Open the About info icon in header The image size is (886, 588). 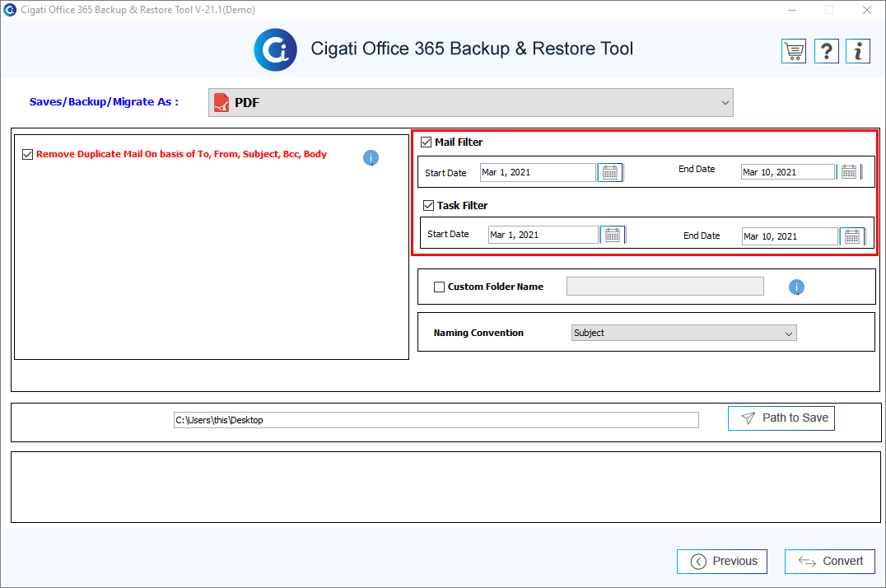[858, 51]
